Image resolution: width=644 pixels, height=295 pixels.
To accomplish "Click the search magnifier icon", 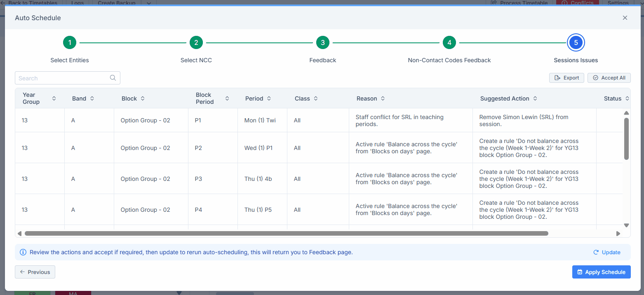I will 113,78.
